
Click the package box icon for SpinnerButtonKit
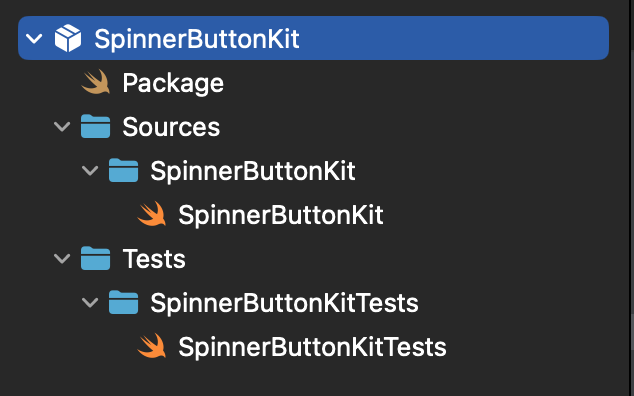point(68,38)
